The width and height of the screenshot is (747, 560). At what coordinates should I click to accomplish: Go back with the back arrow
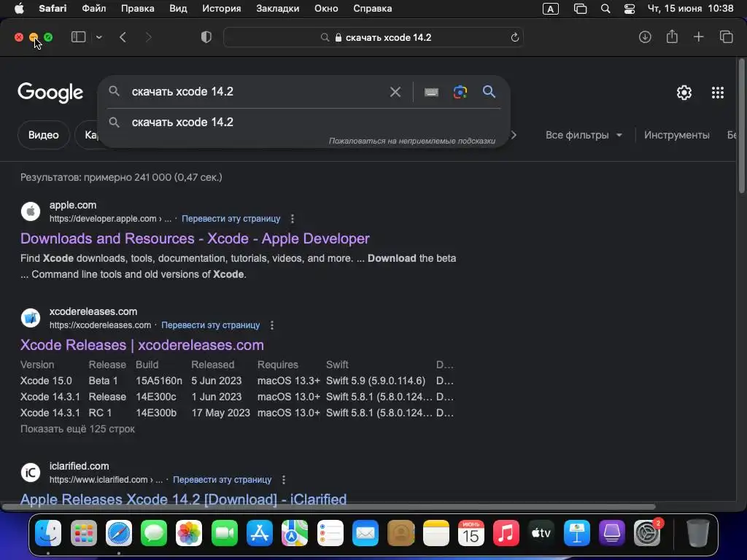coord(123,37)
